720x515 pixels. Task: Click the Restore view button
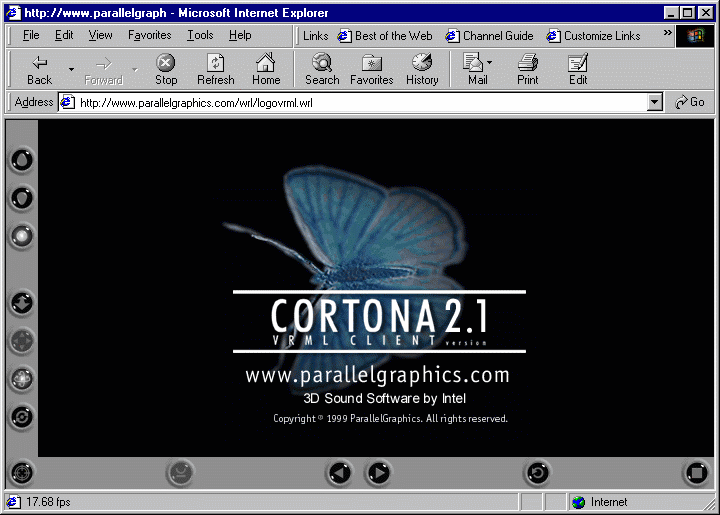pyautogui.click(x=537, y=473)
